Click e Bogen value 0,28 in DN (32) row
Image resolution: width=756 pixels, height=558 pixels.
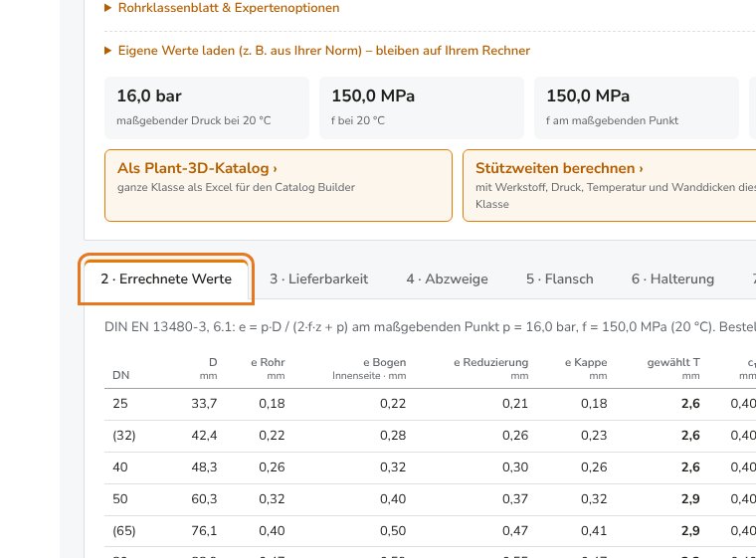(393, 435)
